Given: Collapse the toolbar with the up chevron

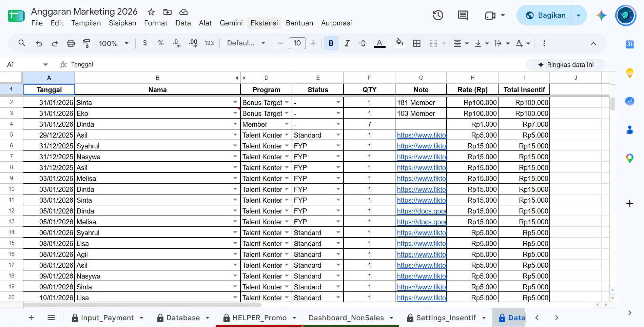Looking at the screenshot, I should click(593, 43).
